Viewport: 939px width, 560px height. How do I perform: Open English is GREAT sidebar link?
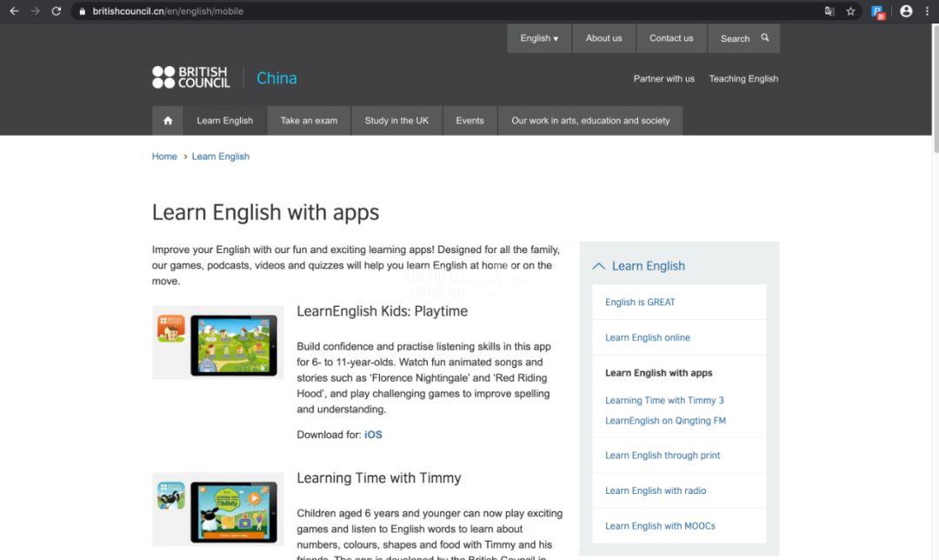(640, 302)
